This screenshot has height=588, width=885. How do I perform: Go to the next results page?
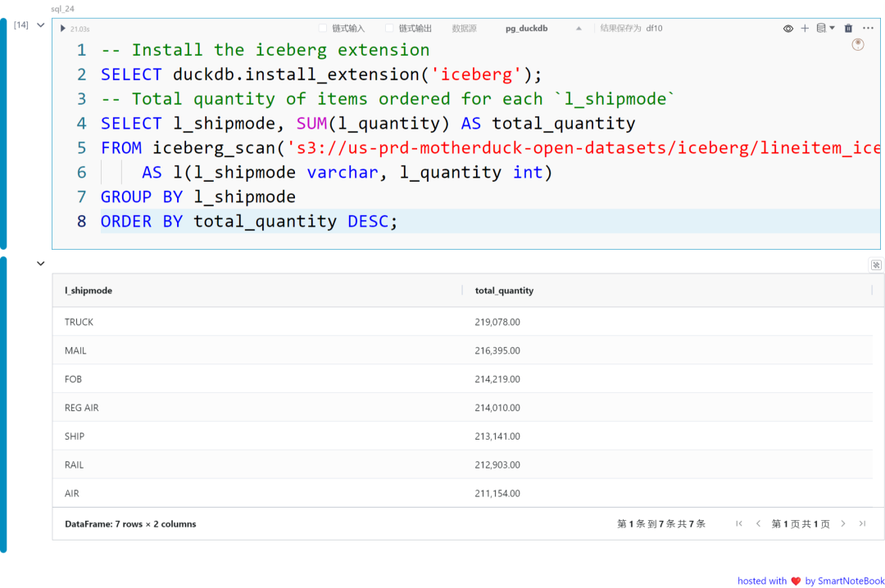(842, 523)
